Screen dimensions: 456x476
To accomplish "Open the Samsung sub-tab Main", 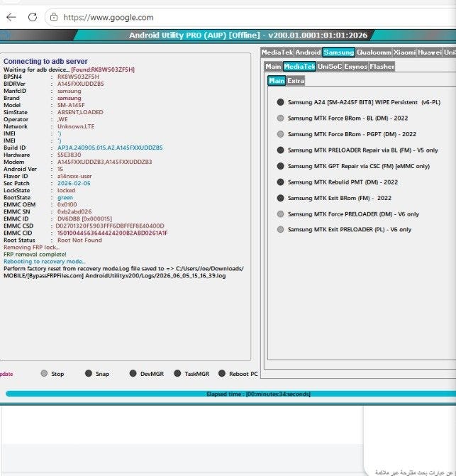I will (x=273, y=67).
